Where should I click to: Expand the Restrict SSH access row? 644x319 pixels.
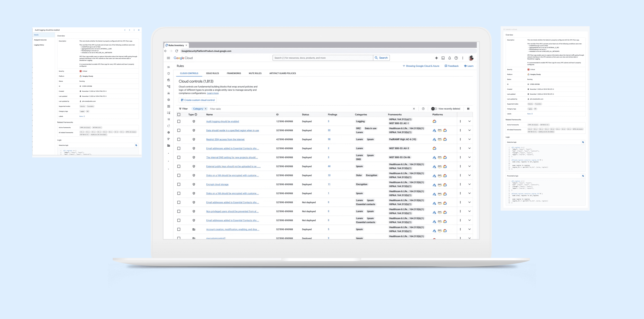[x=469, y=139]
